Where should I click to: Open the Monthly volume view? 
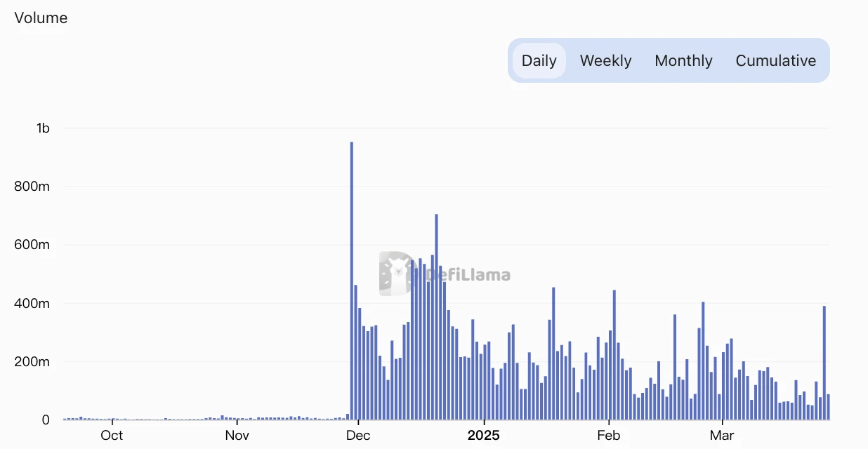point(683,61)
